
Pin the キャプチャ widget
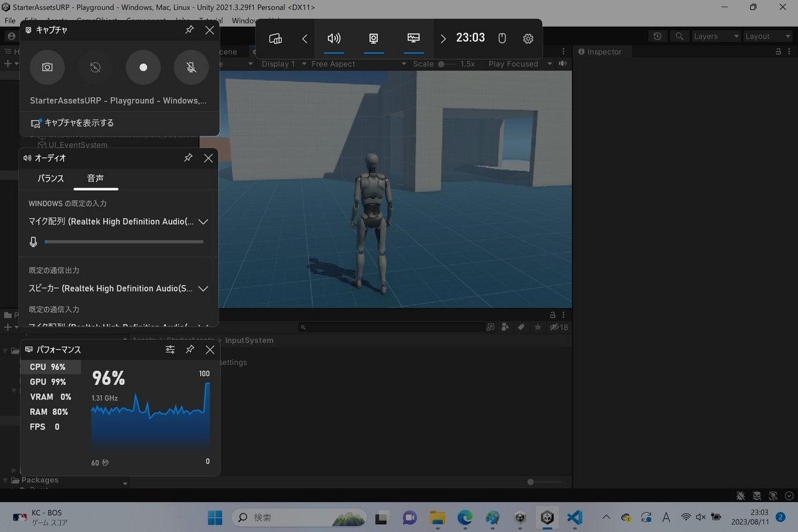point(190,30)
